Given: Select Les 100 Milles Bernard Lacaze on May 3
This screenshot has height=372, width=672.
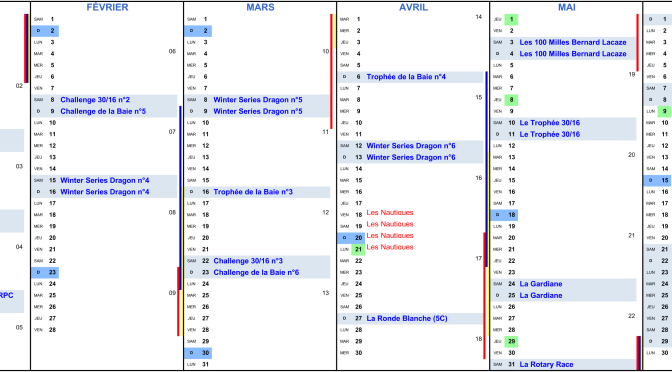Looking at the screenshot, I should pyautogui.click(x=573, y=42).
